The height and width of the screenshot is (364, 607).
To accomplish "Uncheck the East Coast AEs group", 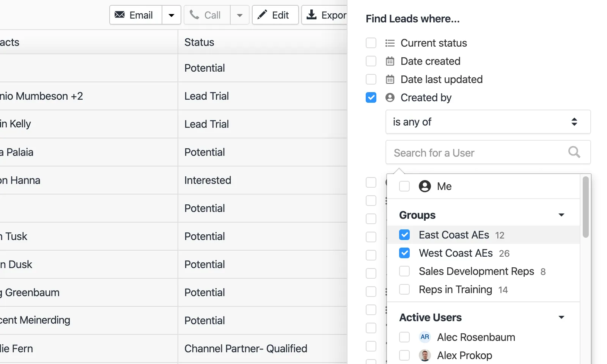I will click(404, 235).
